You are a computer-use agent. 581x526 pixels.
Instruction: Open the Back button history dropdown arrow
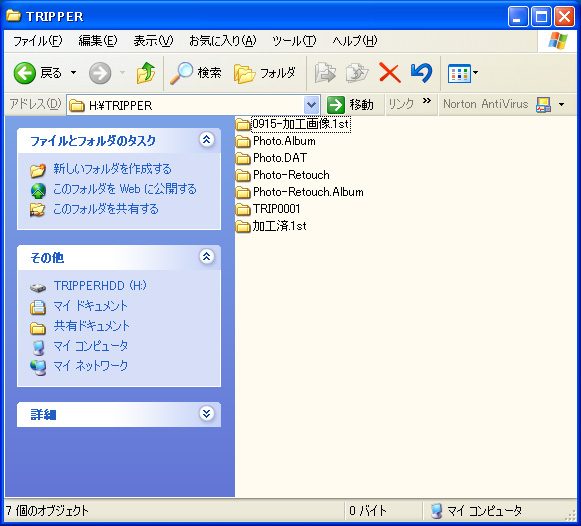[73, 73]
